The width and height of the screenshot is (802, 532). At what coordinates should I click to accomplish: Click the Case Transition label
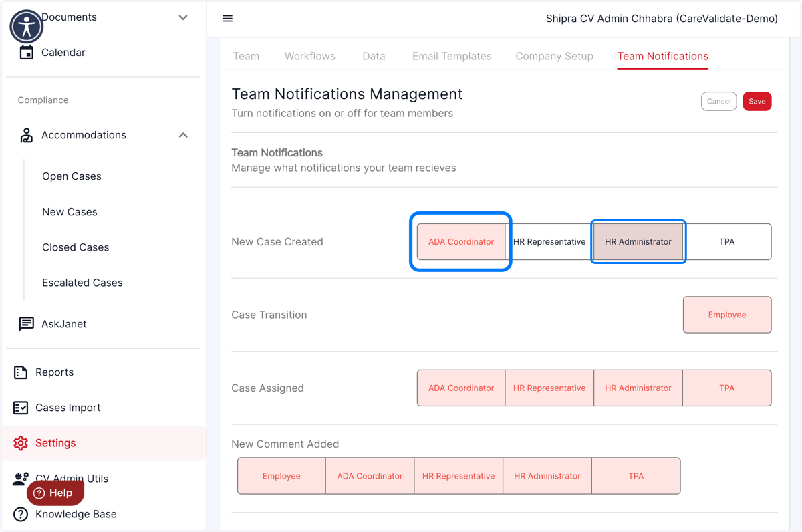[269, 315]
